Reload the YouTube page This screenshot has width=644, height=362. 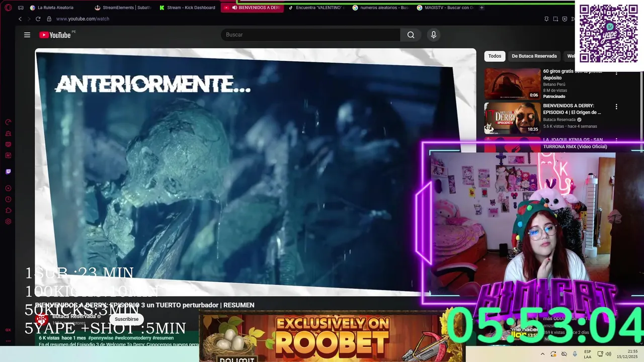[38, 19]
